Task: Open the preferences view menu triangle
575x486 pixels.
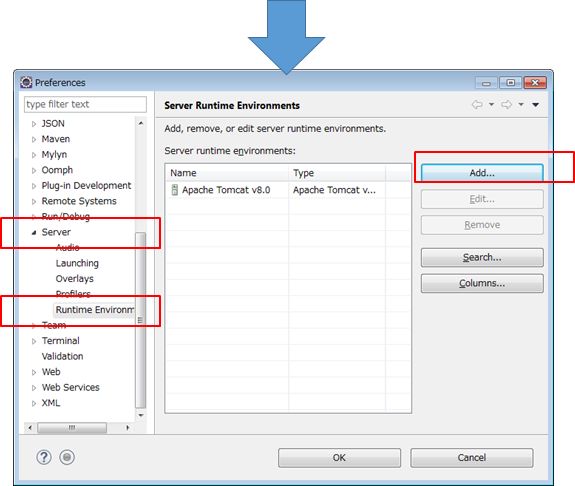Action: point(535,105)
